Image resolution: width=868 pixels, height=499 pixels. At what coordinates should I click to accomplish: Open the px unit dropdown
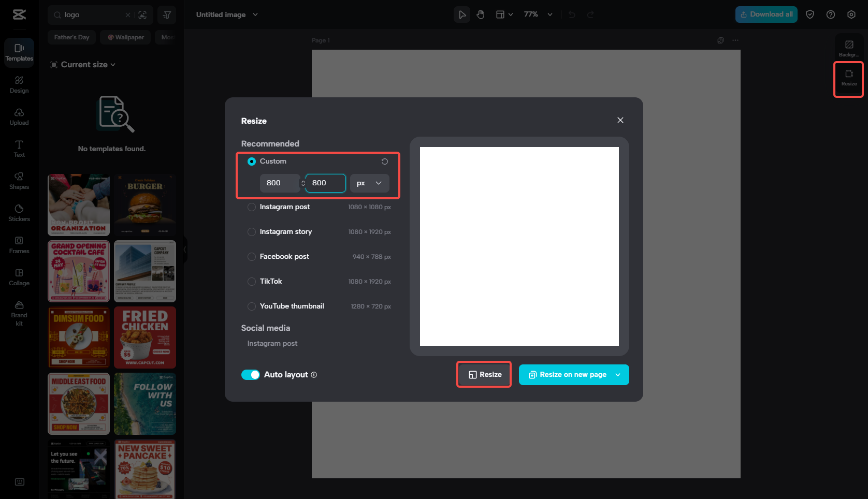pos(369,183)
